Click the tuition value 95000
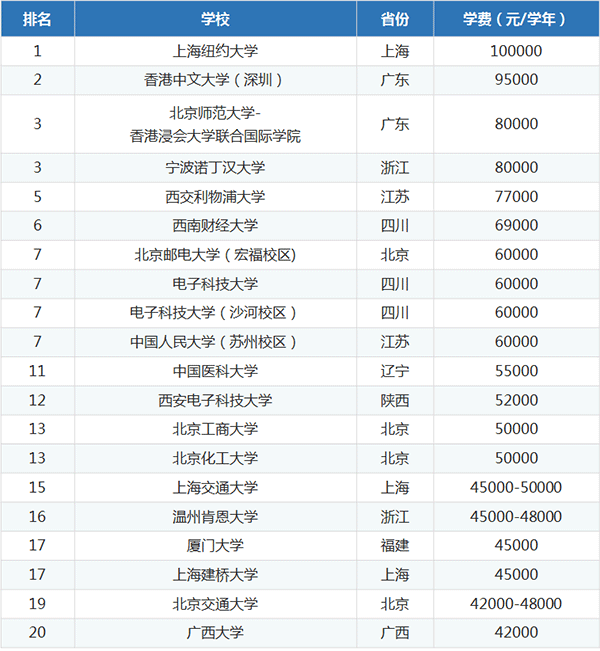The height and width of the screenshot is (651, 600). pos(516,80)
